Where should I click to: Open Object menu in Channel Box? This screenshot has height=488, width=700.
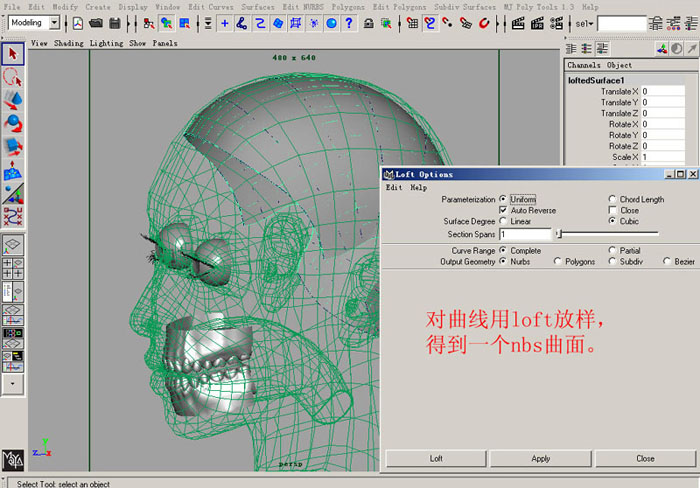(619, 65)
